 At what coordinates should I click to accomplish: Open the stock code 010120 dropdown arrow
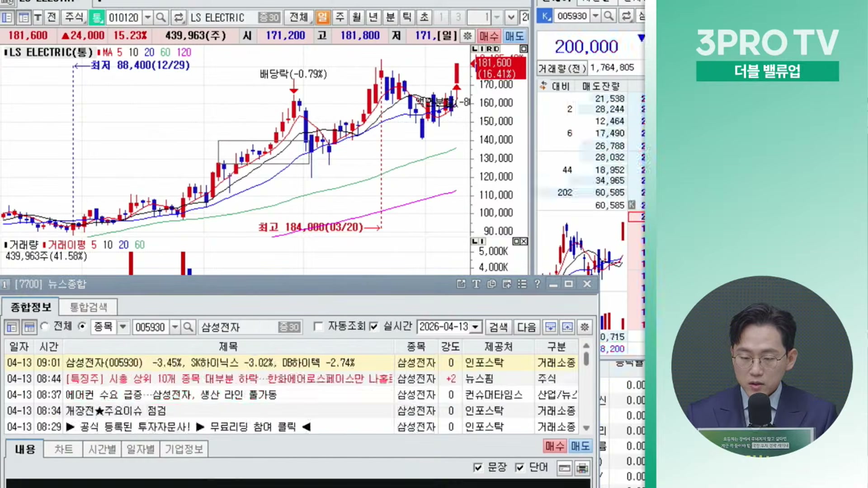(x=147, y=18)
